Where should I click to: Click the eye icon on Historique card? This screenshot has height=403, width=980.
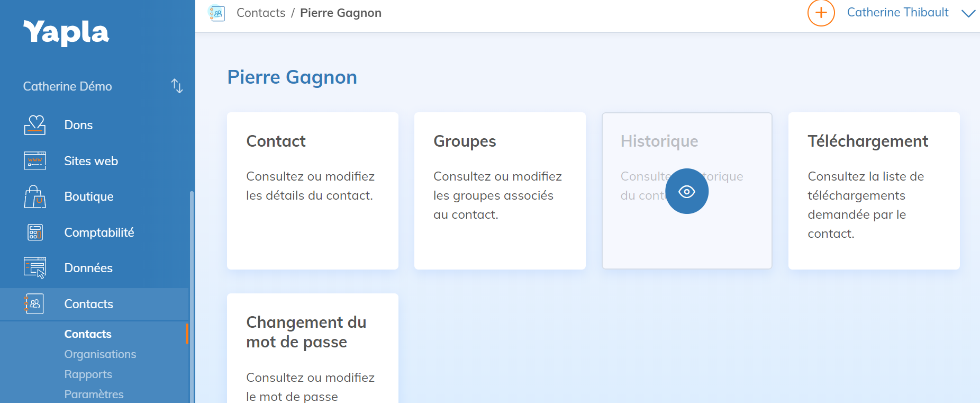[686, 191]
